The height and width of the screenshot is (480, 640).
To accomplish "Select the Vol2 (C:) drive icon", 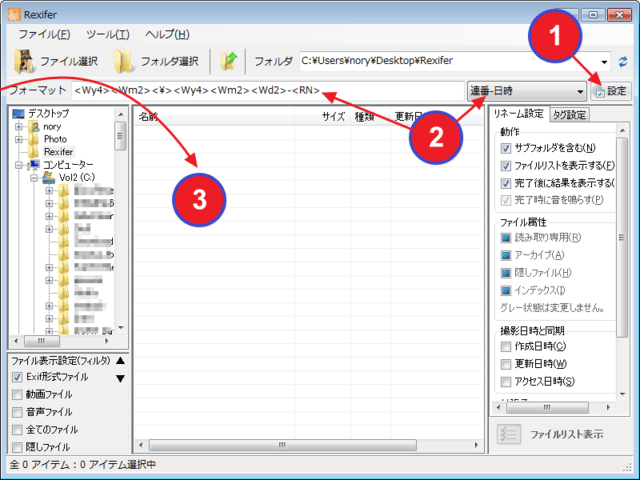I will pyautogui.click(x=50, y=177).
